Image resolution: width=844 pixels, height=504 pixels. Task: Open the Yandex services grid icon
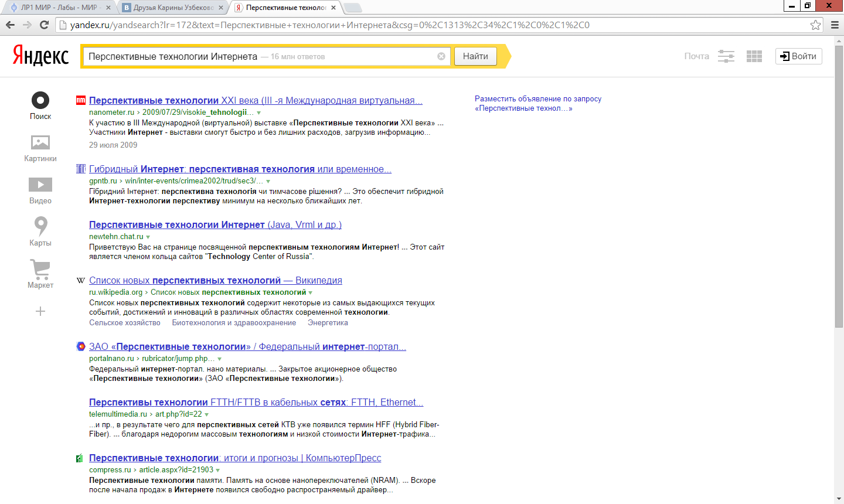754,56
